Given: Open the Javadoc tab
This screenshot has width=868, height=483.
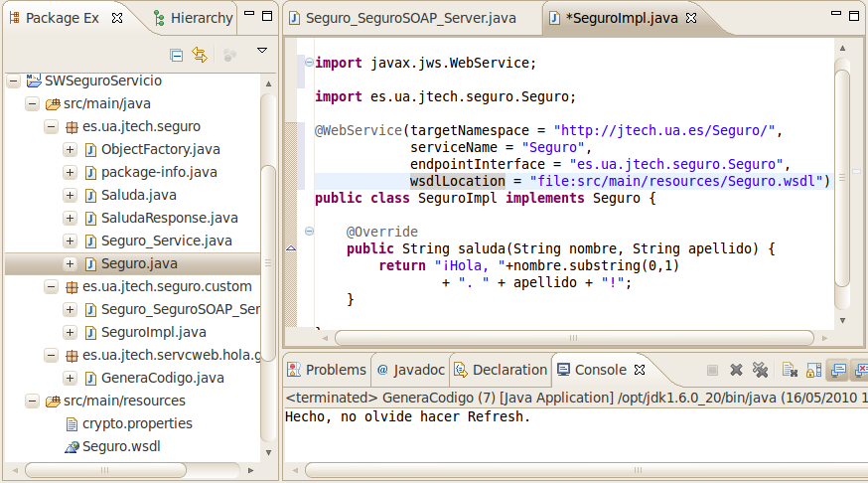Looking at the screenshot, I should pyautogui.click(x=410, y=370).
